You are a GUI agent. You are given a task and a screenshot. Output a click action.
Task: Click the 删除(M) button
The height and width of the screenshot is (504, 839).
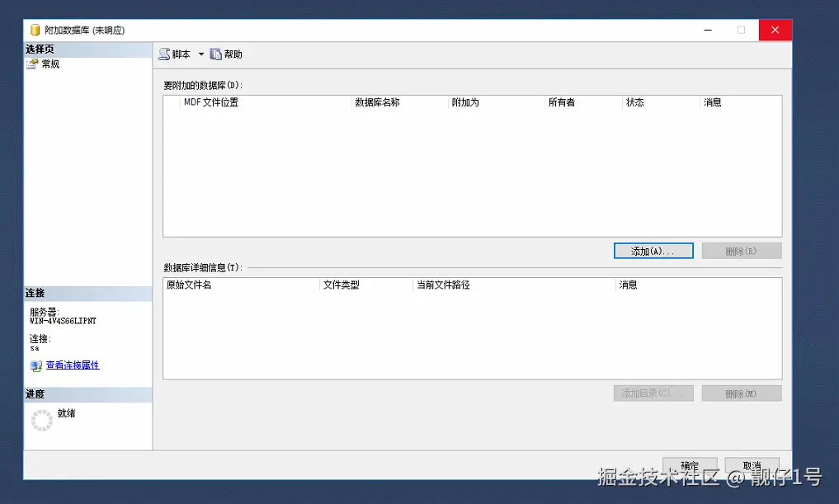742,393
